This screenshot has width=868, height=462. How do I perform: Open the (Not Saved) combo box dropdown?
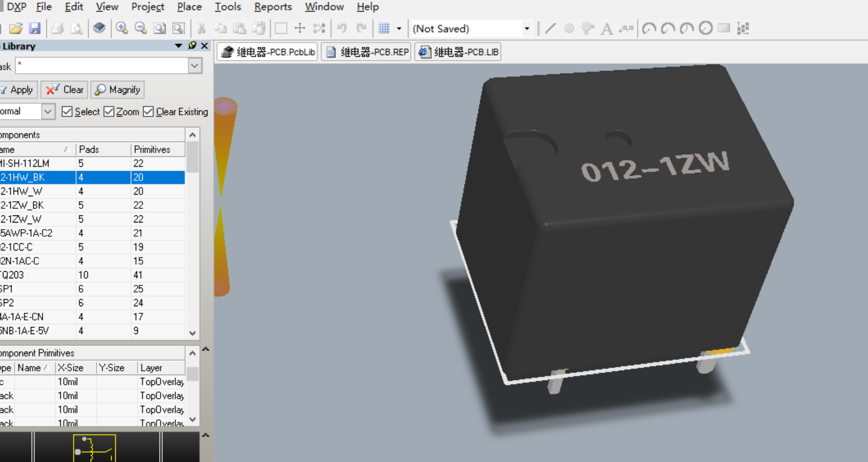(526, 28)
